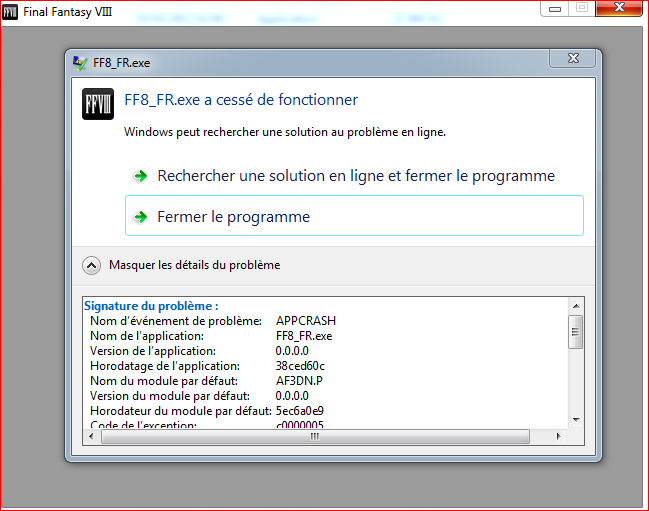Click Masquer les détails du problème label
Viewport: 649px width, 511px height.
click(x=195, y=265)
